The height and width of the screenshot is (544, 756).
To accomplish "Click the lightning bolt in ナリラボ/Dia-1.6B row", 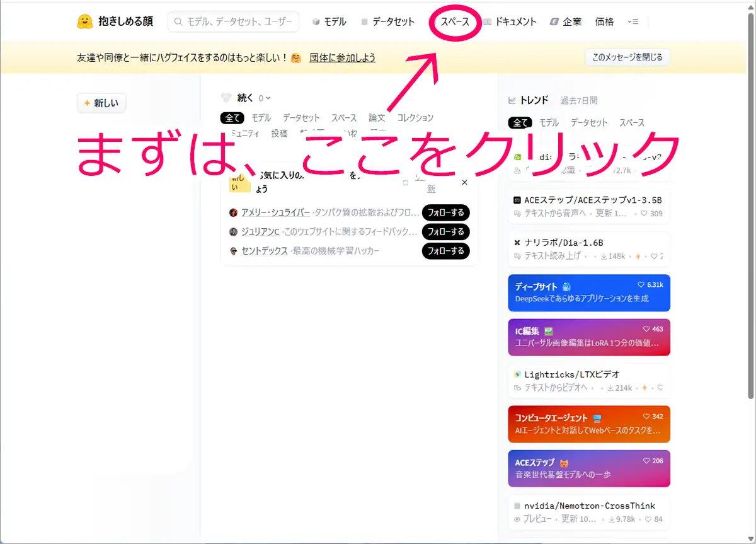I will click(x=638, y=257).
